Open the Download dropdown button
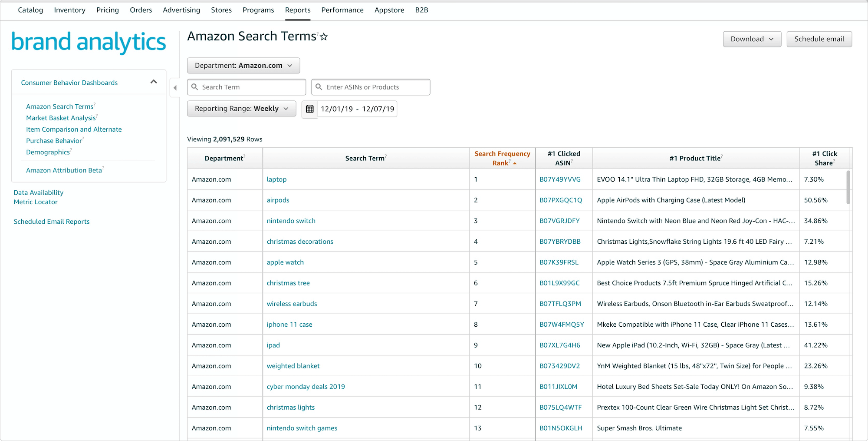This screenshot has width=868, height=441. [752, 39]
